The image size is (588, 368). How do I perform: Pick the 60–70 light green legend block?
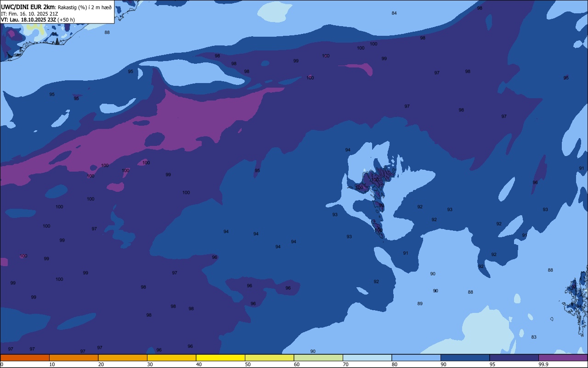(x=318, y=357)
